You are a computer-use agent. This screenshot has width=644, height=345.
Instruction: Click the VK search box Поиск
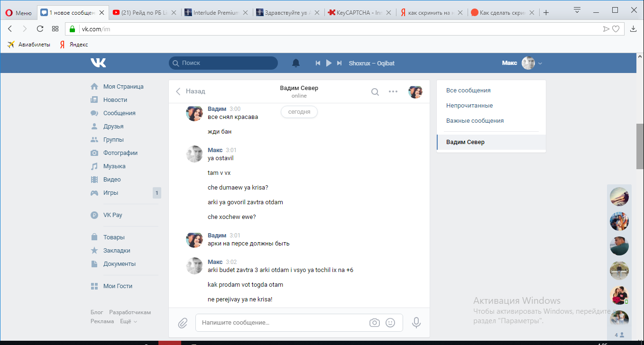[223, 63]
